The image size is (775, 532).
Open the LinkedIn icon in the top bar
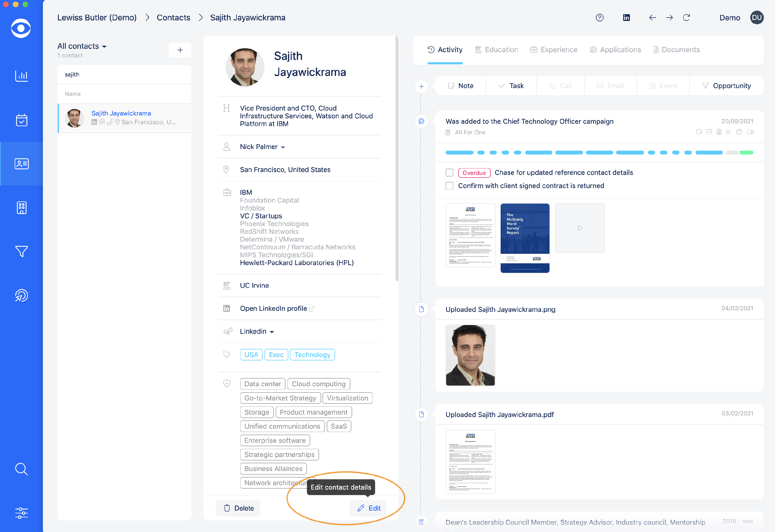[x=626, y=17]
